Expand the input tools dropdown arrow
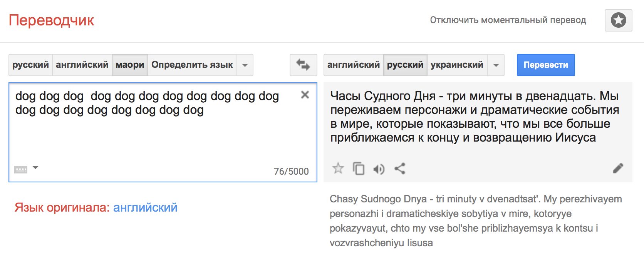This screenshot has height=257, width=644. pyautogui.click(x=35, y=168)
